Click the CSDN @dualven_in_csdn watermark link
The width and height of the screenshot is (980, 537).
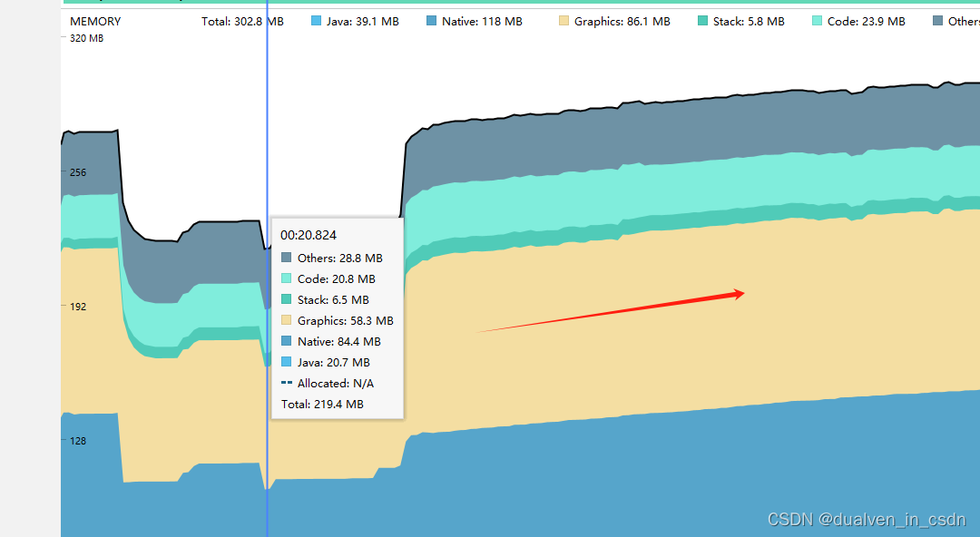click(x=867, y=519)
